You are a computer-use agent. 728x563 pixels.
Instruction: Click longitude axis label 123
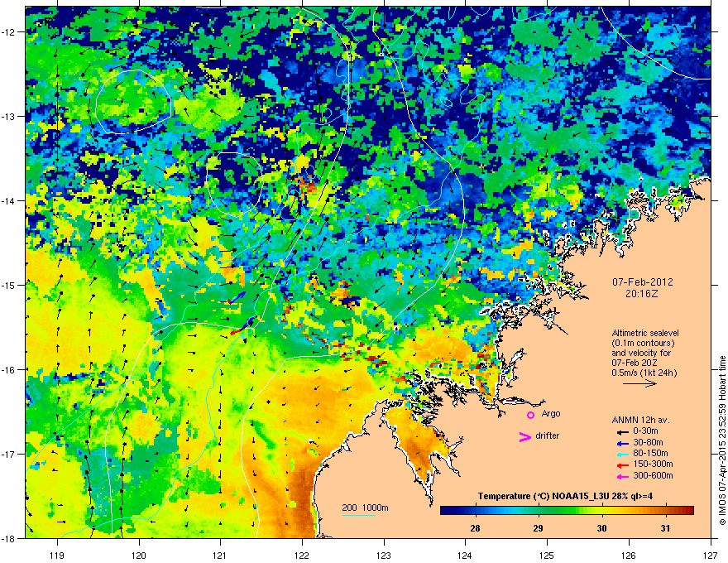384,555
